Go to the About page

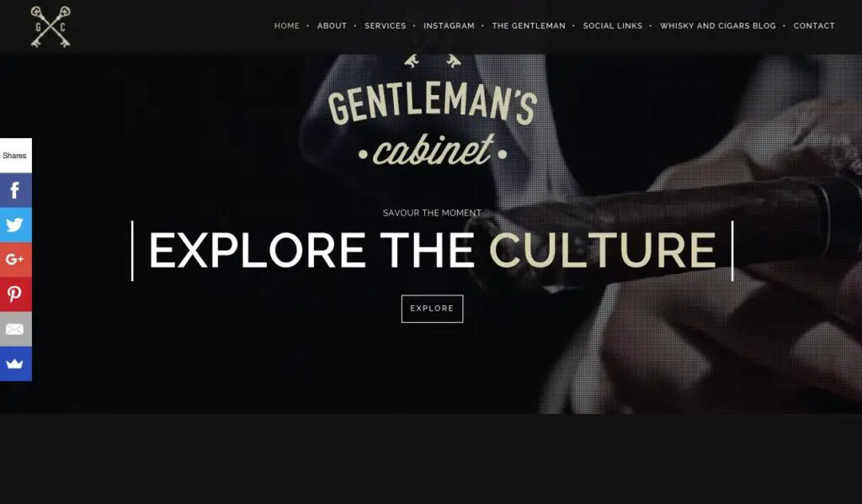point(332,26)
